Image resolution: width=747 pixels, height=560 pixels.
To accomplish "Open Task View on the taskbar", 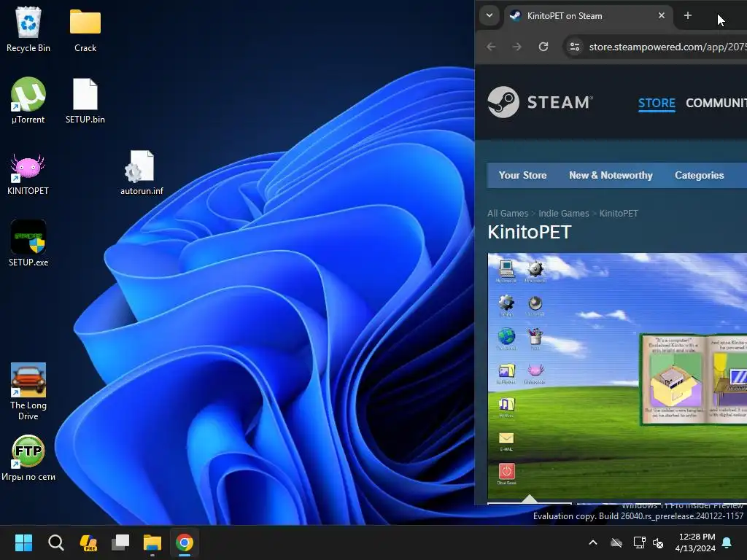I will point(120,542).
